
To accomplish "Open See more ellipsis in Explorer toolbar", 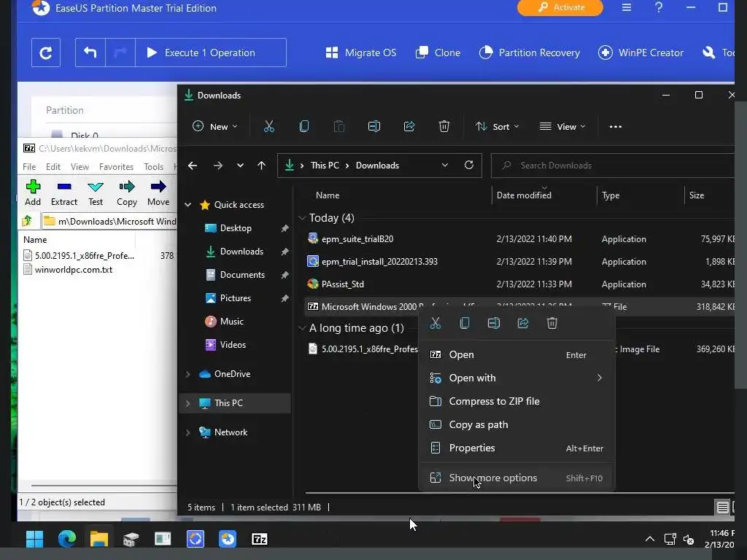I will (616, 127).
